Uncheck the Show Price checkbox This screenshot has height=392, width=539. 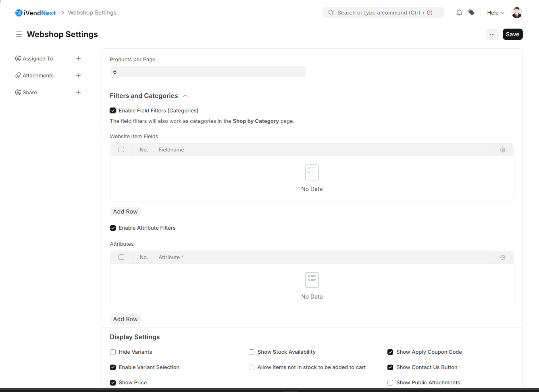coord(113,382)
